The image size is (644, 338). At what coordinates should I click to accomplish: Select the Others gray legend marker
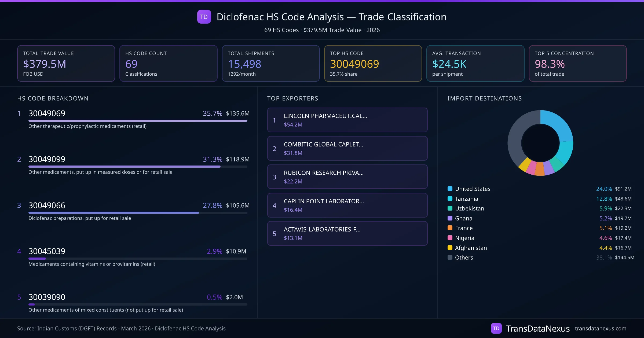click(450, 258)
